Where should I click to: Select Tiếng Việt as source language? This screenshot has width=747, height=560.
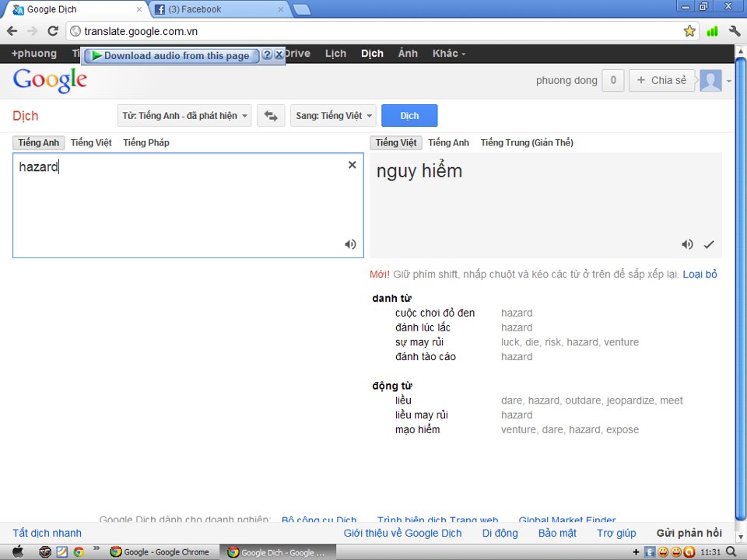pyautogui.click(x=91, y=142)
